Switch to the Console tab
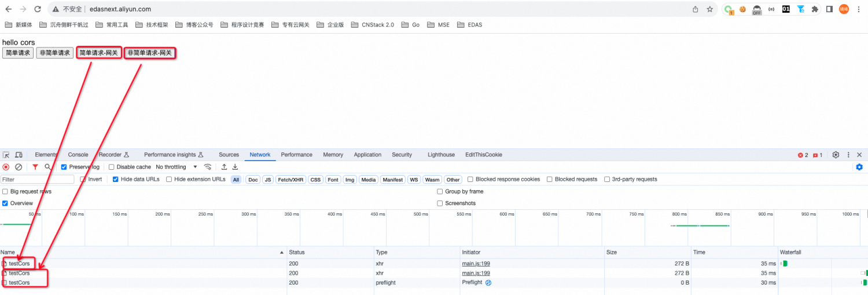 [x=78, y=155]
